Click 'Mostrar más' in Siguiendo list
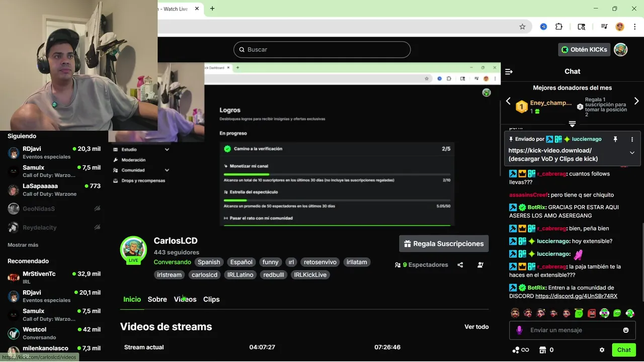 click(23, 245)
